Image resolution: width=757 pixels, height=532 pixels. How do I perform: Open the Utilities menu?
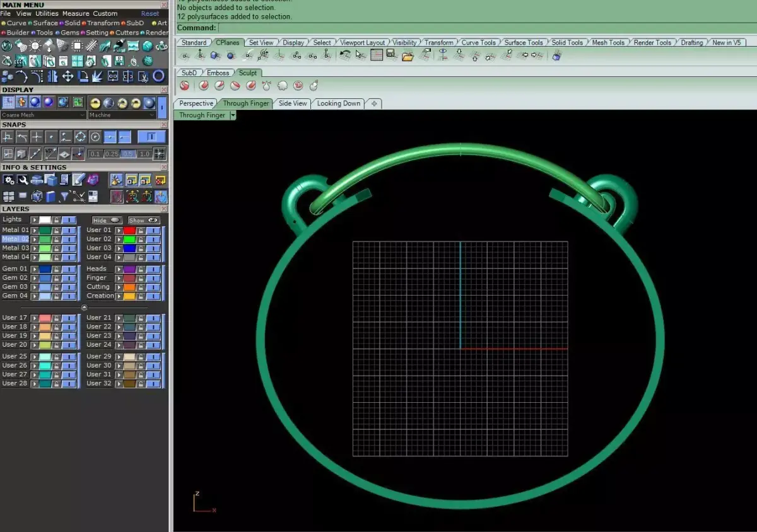[47, 13]
